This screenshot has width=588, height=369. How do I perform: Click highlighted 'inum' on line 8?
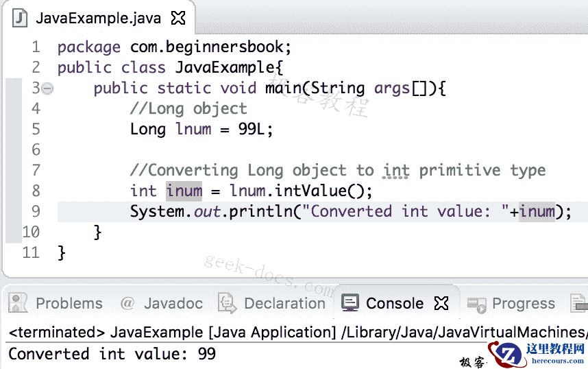pyautogui.click(x=184, y=191)
